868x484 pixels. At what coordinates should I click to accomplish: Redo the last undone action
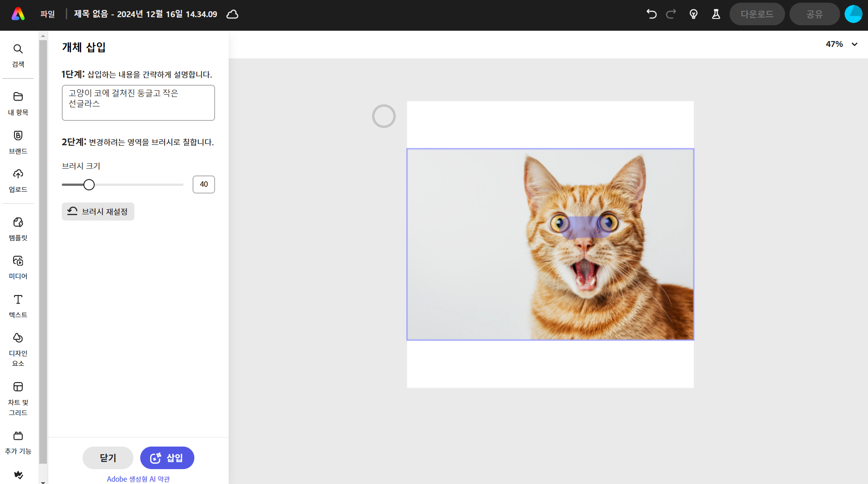[671, 14]
